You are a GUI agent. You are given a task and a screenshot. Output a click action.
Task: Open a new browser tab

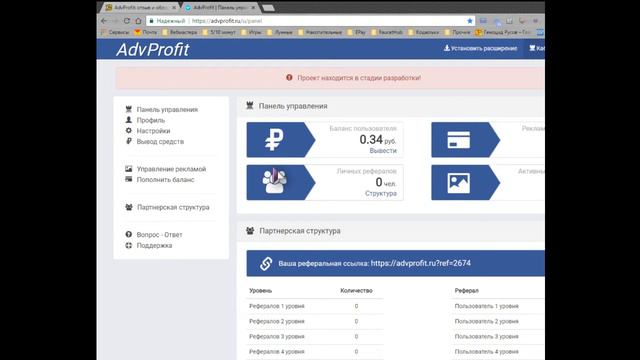(268, 8)
